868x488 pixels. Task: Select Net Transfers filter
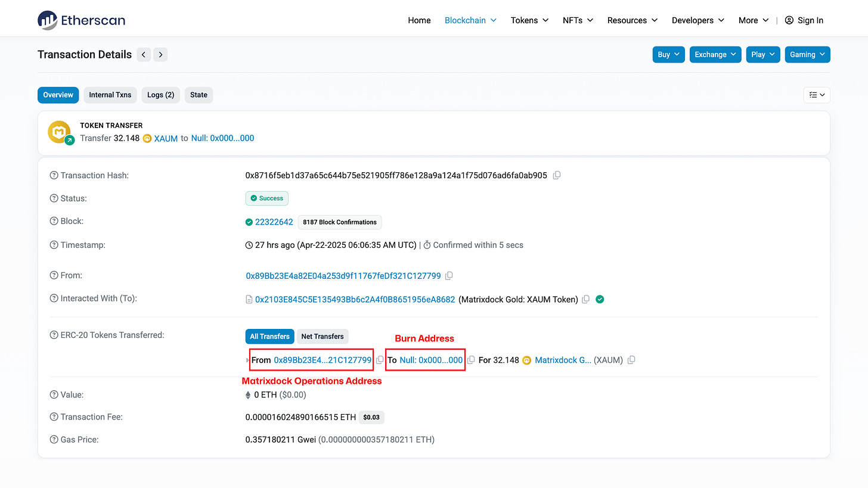(x=323, y=337)
